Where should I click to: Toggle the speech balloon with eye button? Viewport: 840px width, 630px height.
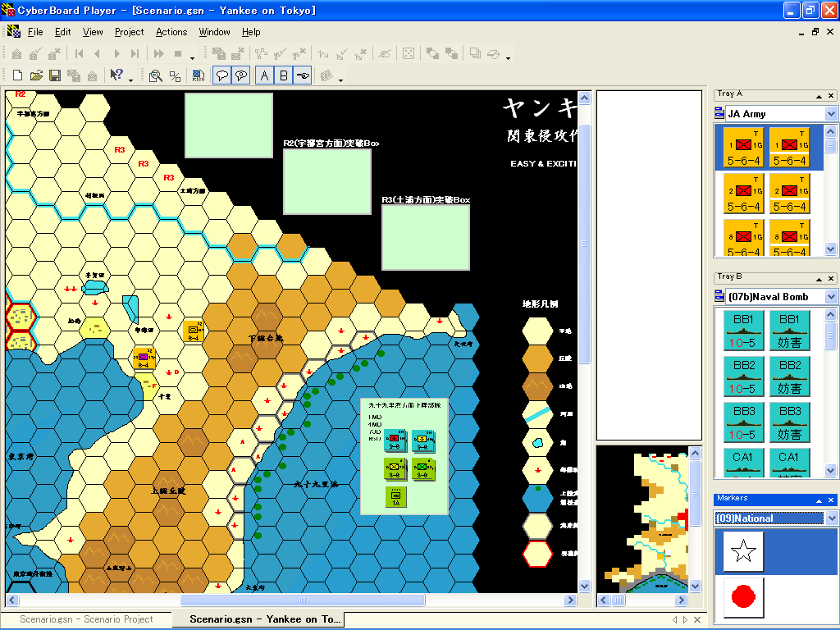pyautogui.click(x=241, y=75)
